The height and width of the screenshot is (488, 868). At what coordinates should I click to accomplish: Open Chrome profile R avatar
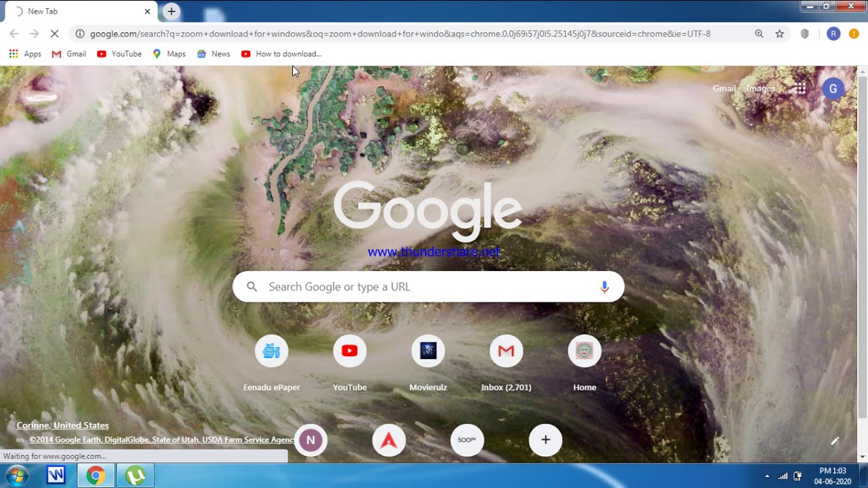833,34
